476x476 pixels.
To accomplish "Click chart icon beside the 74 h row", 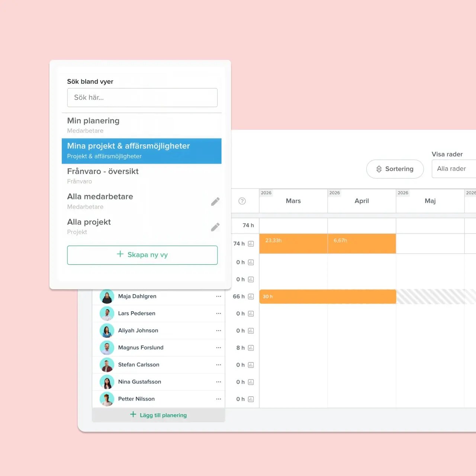I will click(251, 244).
